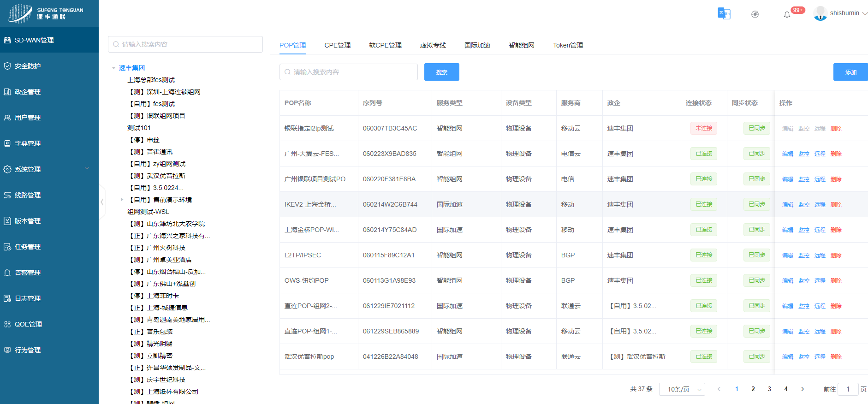The height and width of the screenshot is (404, 868).
Task: Click 监控 for 060220F381E8BA row
Action: click(x=804, y=179)
